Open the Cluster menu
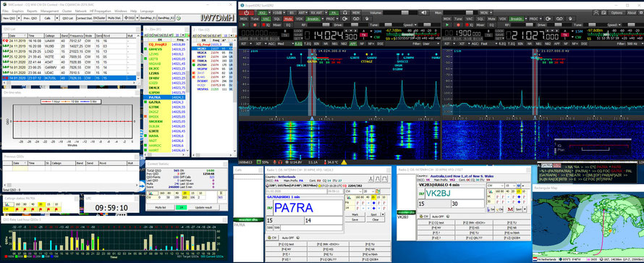Image resolution: width=644 pixels, height=263 pixels. [67, 11]
